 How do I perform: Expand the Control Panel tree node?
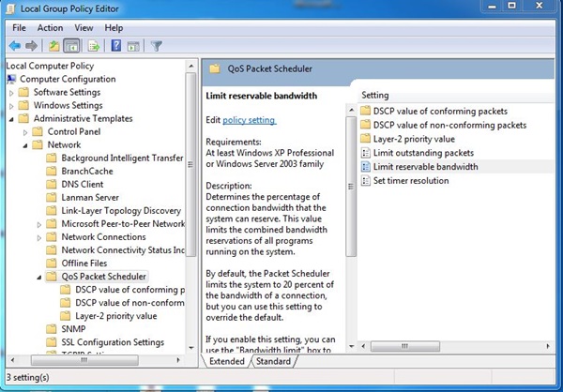(25, 132)
